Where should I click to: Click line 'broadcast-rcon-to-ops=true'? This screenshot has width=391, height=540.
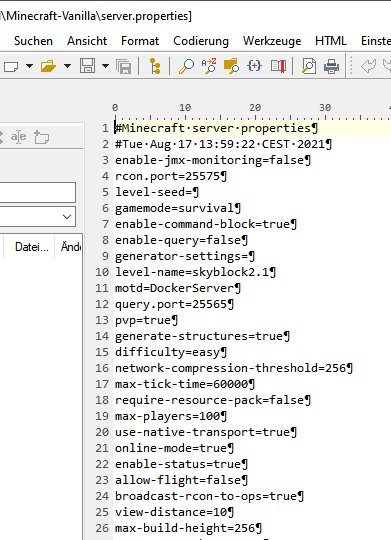pos(209,496)
